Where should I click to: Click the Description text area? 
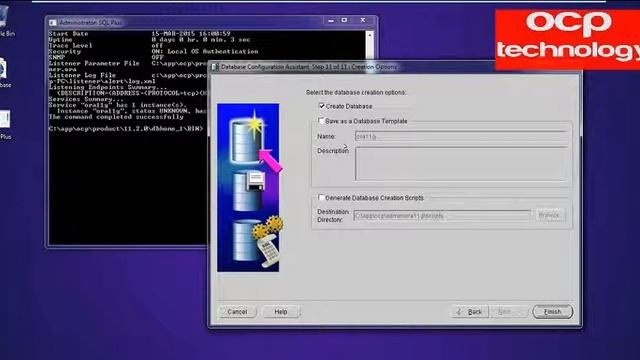[x=461, y=164]
